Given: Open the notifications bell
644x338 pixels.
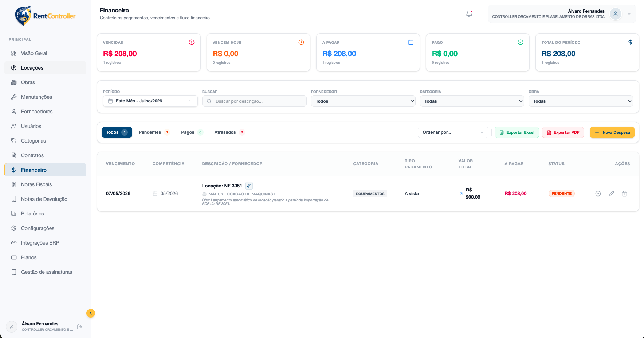Looking at the screenshot, I should pyautogui.click(x=469, y=14).
